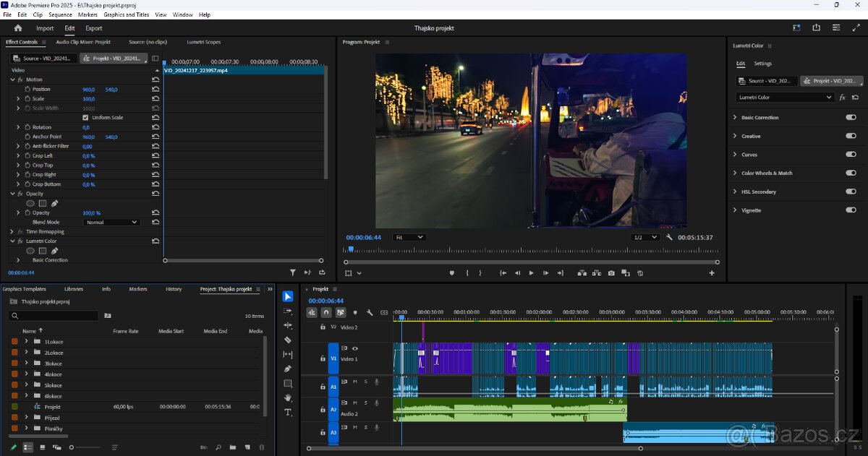This screenshot has height=456, width=868.
Task: Click the Extract button in Program monitor
Action: (x=596, y=273)
